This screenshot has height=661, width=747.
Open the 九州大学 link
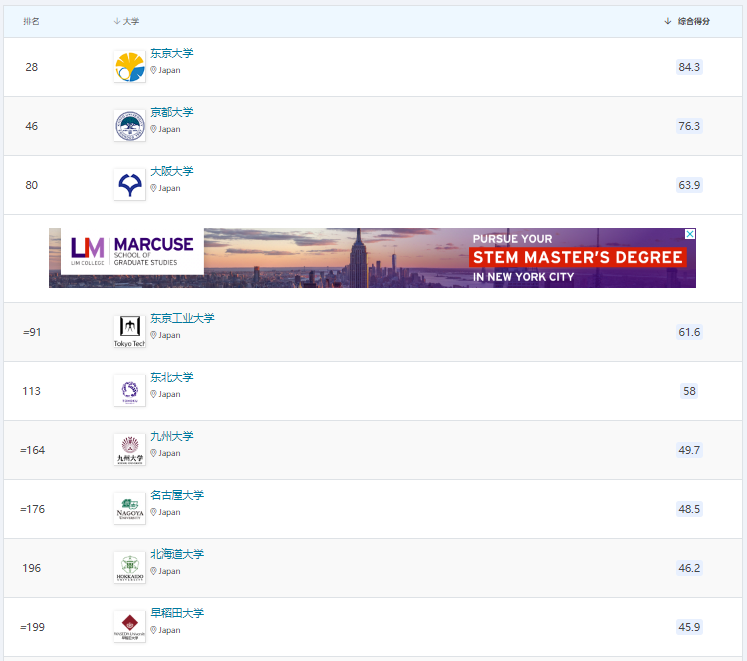coord(172,437)
